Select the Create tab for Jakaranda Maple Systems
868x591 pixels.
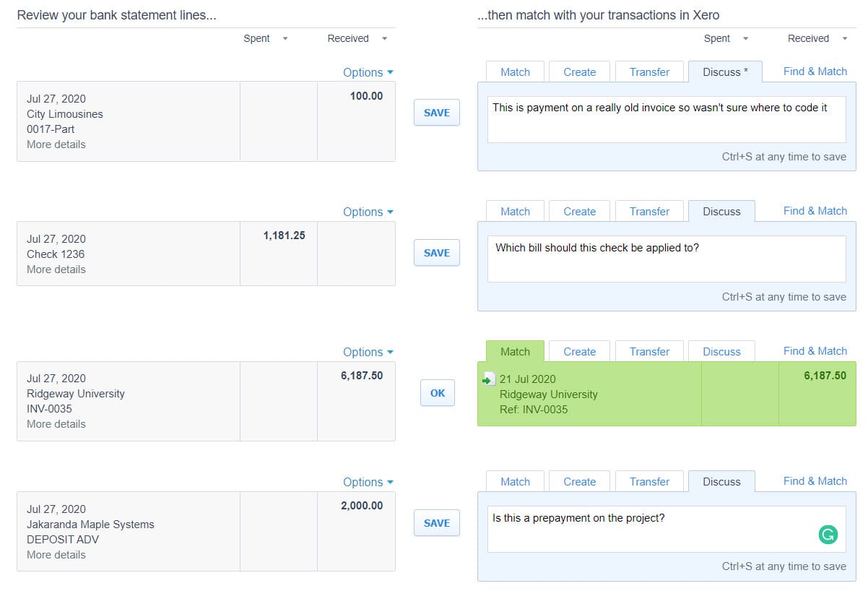pyautogui.click(x=578, y=481)
